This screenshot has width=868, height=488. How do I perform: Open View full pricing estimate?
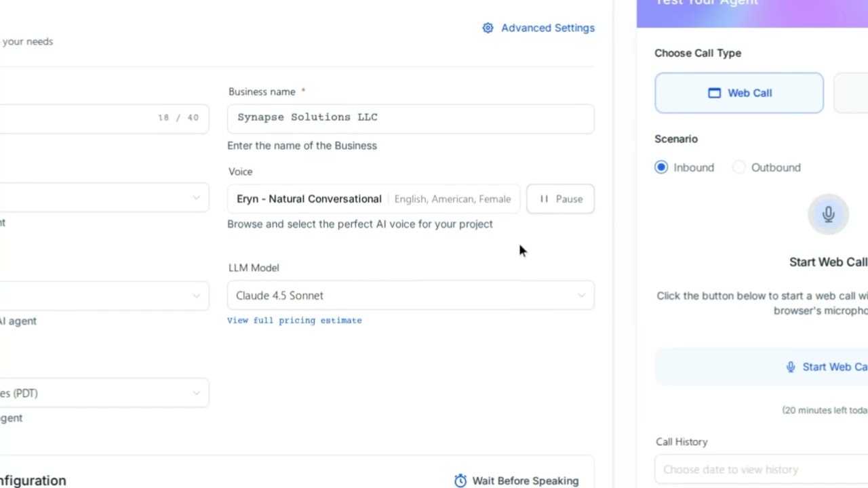point(294,320)
